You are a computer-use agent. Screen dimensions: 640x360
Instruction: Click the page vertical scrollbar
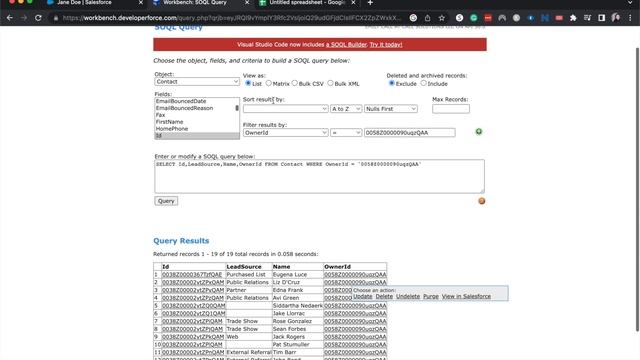[x=637, y=188]
